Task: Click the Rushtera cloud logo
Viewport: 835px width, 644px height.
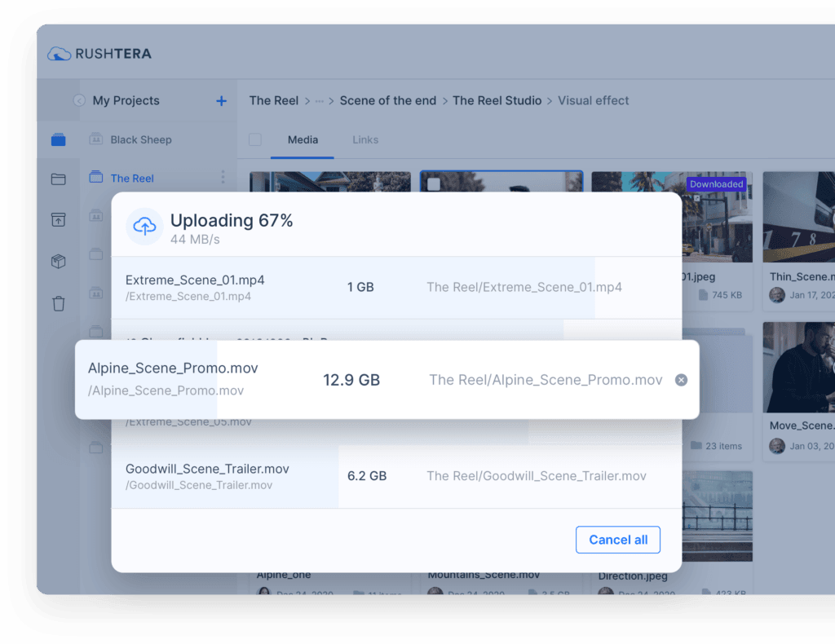Action: coord(59,54)
